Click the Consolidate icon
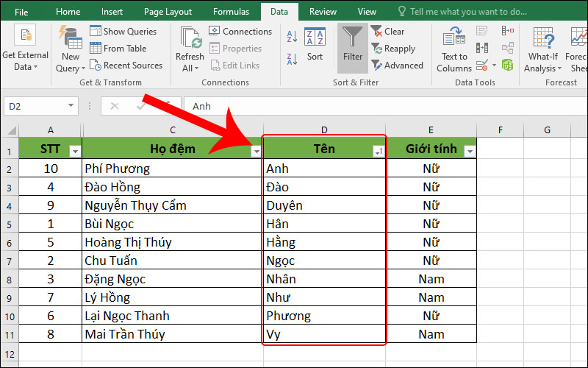588x368 pixels. [x=508, y=31]
